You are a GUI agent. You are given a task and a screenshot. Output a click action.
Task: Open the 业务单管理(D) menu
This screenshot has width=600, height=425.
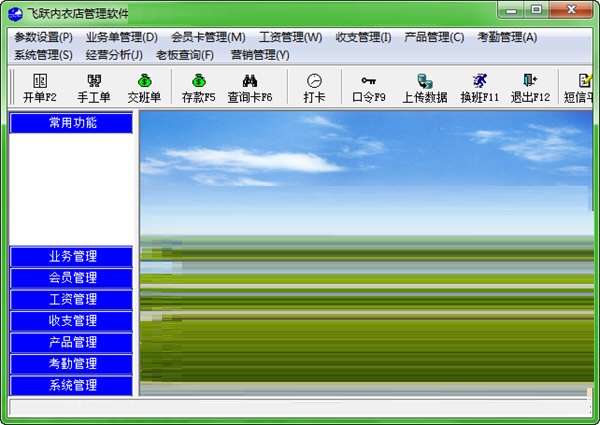[x=122, y=37]
